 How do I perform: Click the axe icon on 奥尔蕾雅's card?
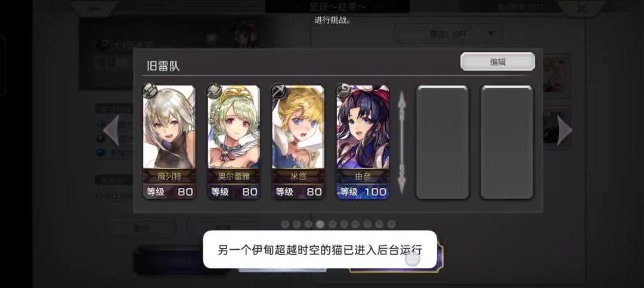click(x=215, y=91)
